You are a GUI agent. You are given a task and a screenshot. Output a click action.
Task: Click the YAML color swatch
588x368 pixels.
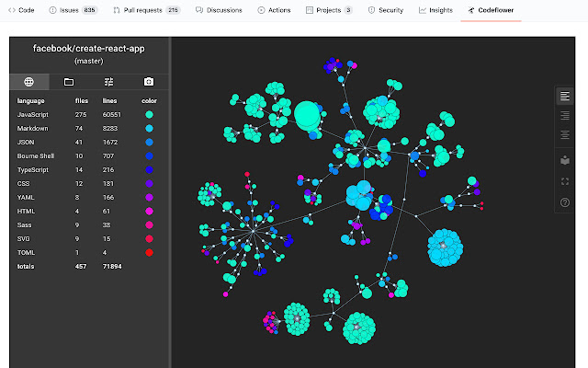pos(149,198)
